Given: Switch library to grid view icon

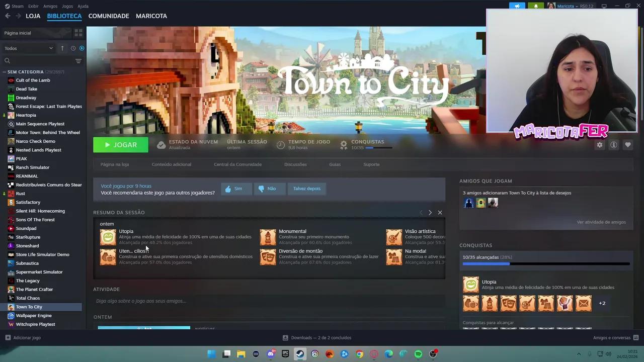Looking at the screenshot, I should coord(78,32).
